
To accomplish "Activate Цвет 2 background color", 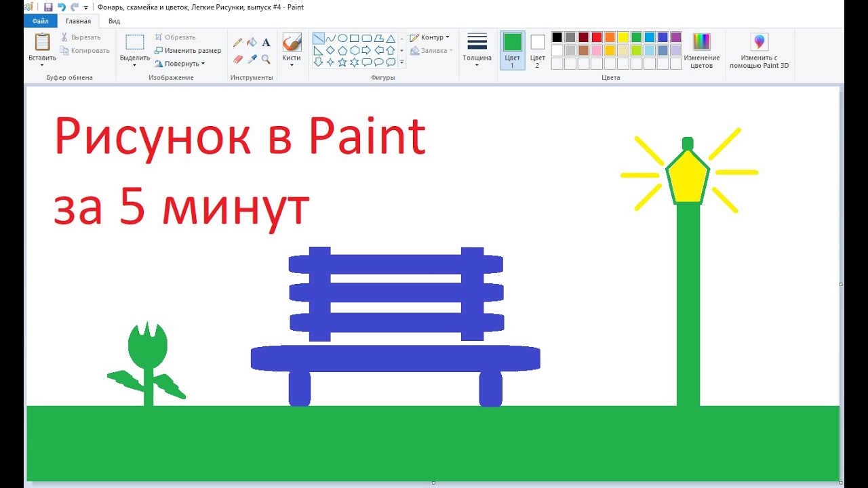I will [x=537, y=50].
